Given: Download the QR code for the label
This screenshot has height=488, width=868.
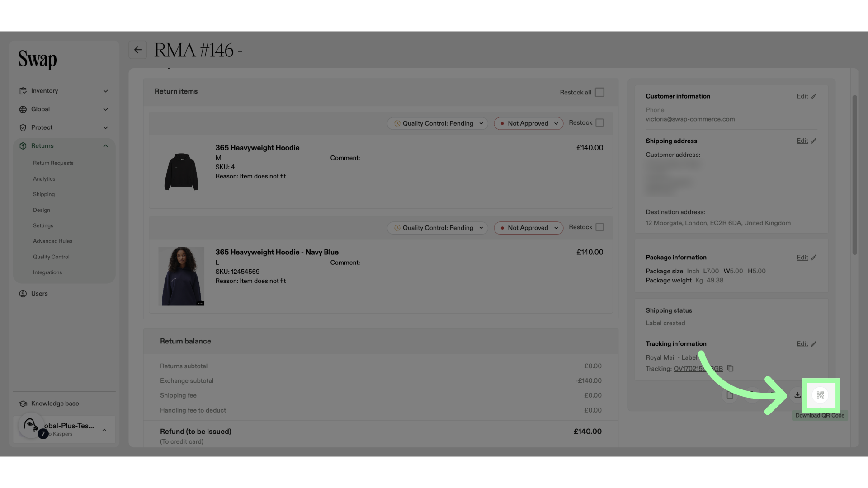Looking at the screenshot, I should coord(821,395).
